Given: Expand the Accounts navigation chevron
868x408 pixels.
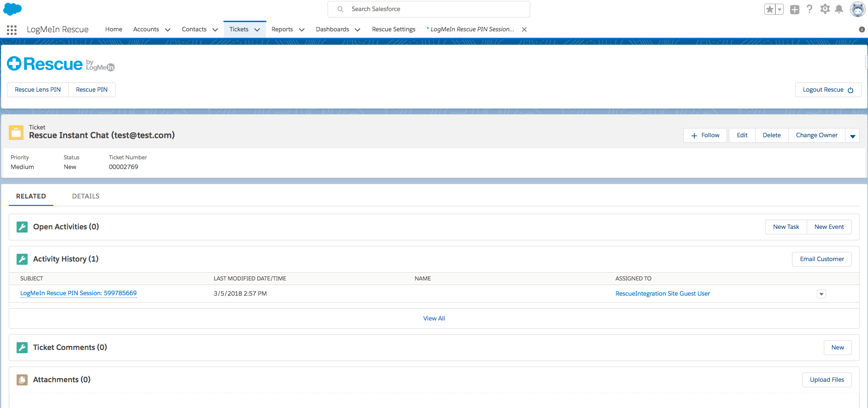Looking at the screenshot, I should coord(168,29).
